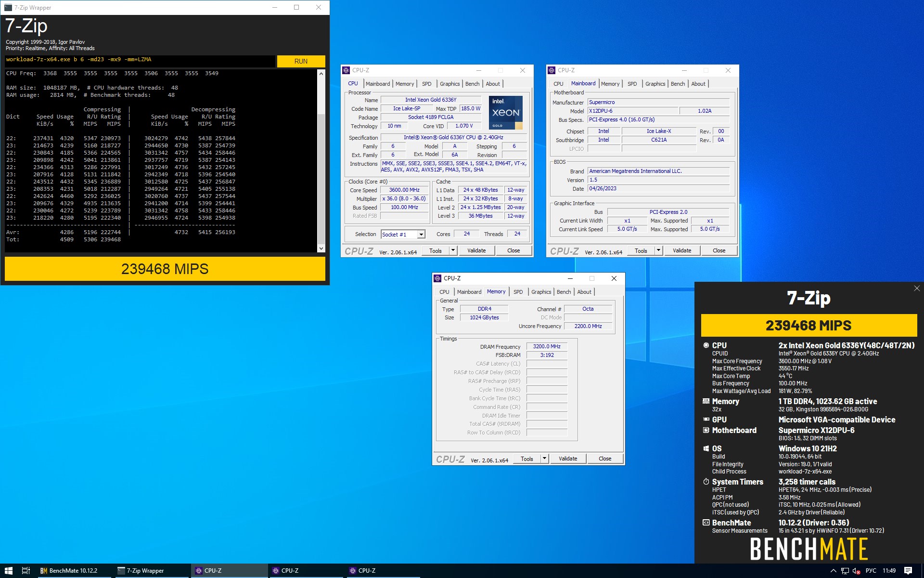Open Graphics tab in CPU-Z Memory window
924x578 pixels.
[541, 292]
